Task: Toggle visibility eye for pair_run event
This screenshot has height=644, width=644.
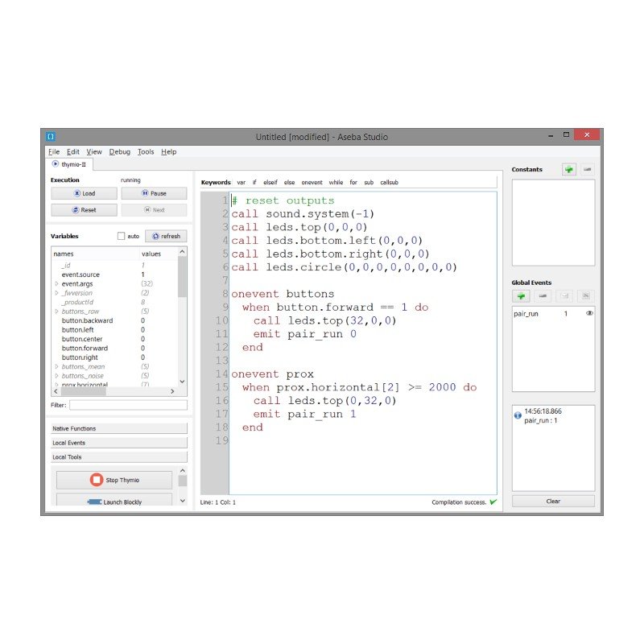Action: [x=589, y=314]
